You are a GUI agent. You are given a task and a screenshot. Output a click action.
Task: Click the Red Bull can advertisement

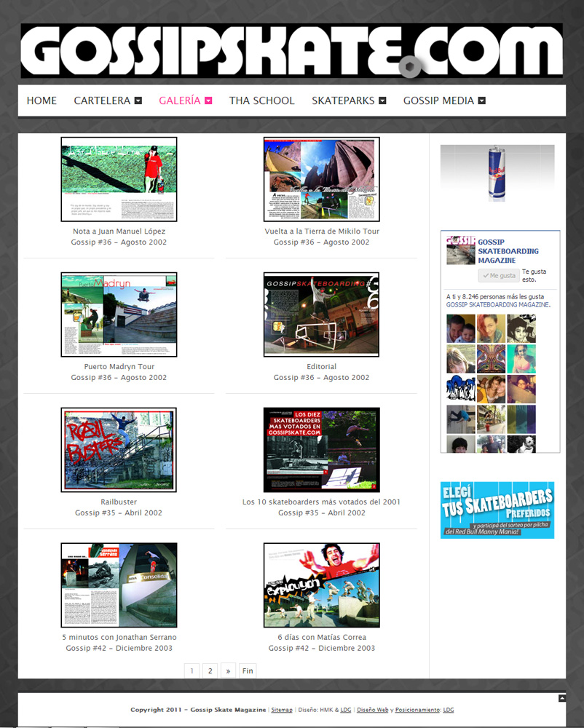[497, 174]
